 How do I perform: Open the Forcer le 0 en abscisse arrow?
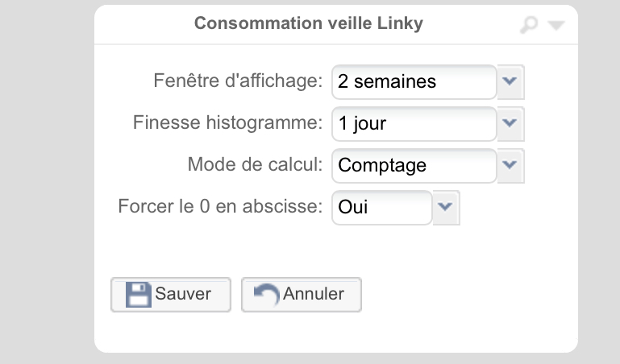[x=446, y=207]
